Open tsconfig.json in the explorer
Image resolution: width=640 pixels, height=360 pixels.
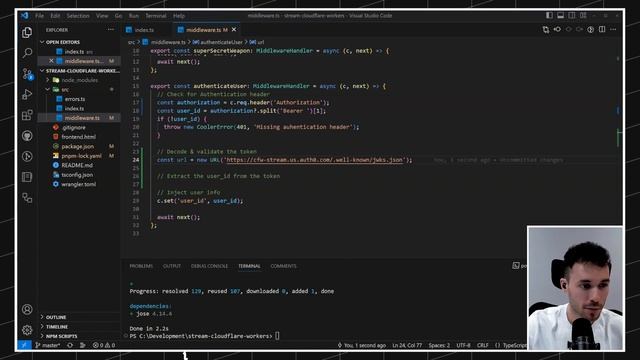79,175
